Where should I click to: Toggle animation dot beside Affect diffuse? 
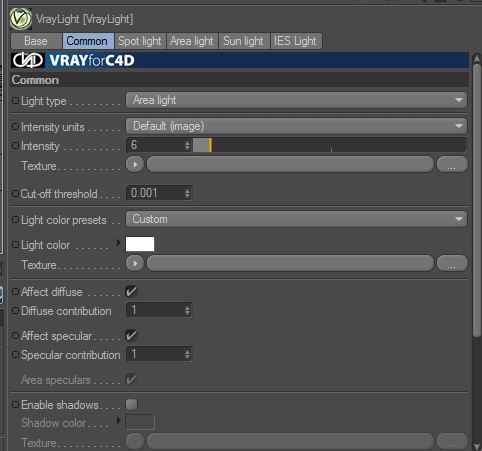coord(15,292)
